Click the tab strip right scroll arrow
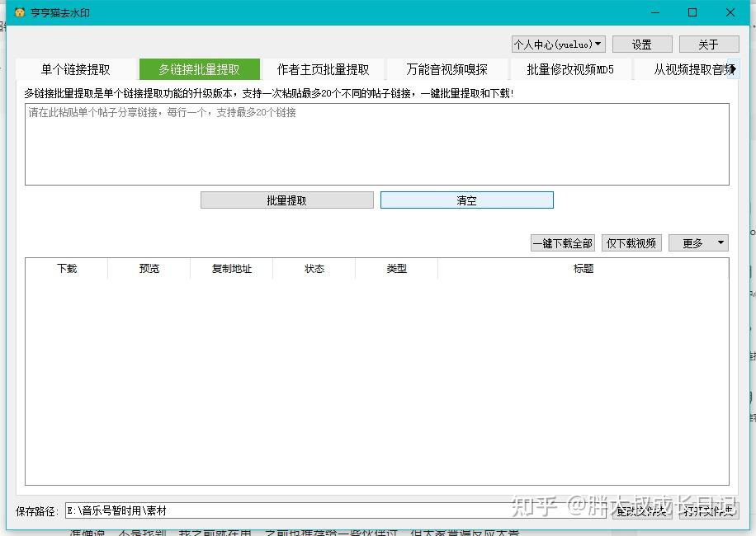The height and width of the screenshot is (536, 756). pos(734,69)
